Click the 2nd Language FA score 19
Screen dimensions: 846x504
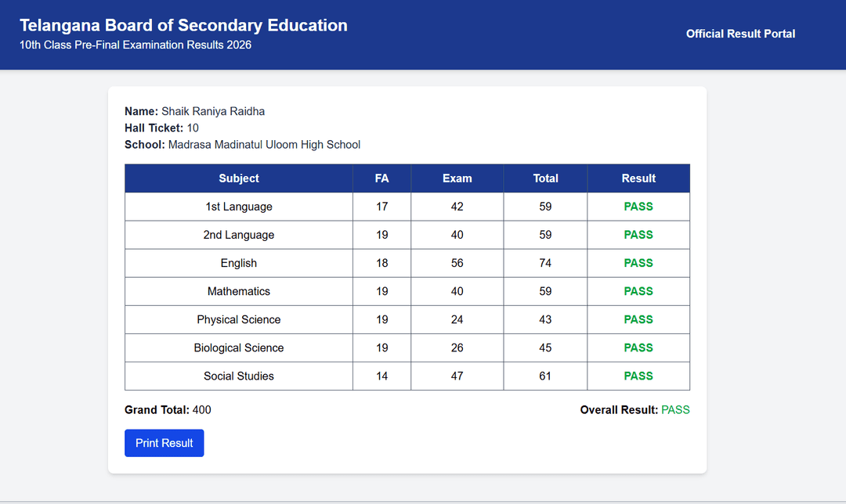click(x=381, y=234)
